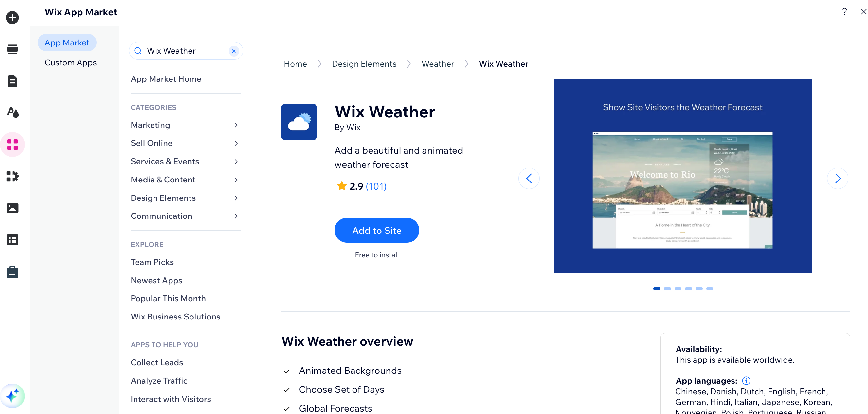
Task: Click the Add to Site button
Action: coord(376,230)
